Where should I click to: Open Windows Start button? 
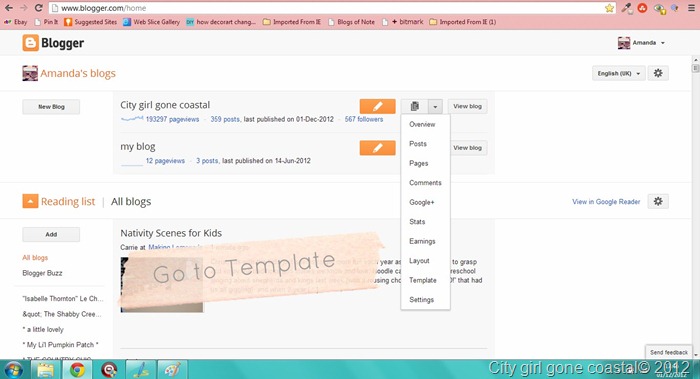[x=14, y=370]
